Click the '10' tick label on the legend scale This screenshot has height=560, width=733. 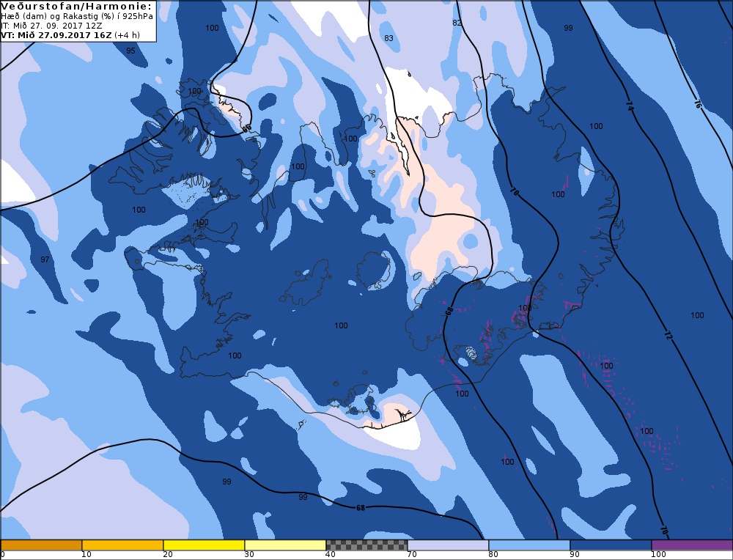(86, 555)
